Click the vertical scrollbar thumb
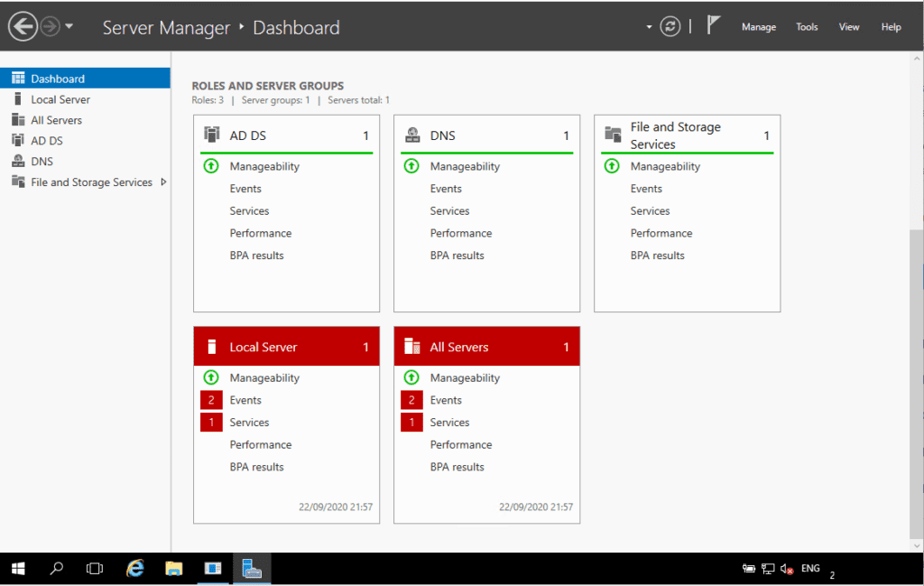The image size is (924, 586). click(917, 383)
